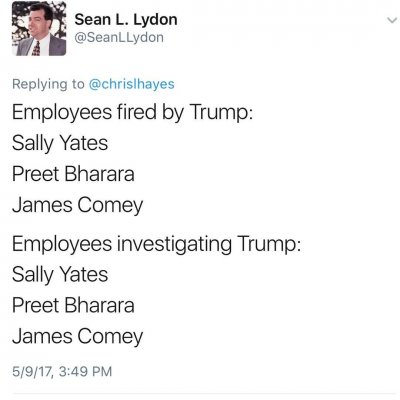400x400 pixels.
Task: Click James Comey in the fired list
Action: click(78, 205)
